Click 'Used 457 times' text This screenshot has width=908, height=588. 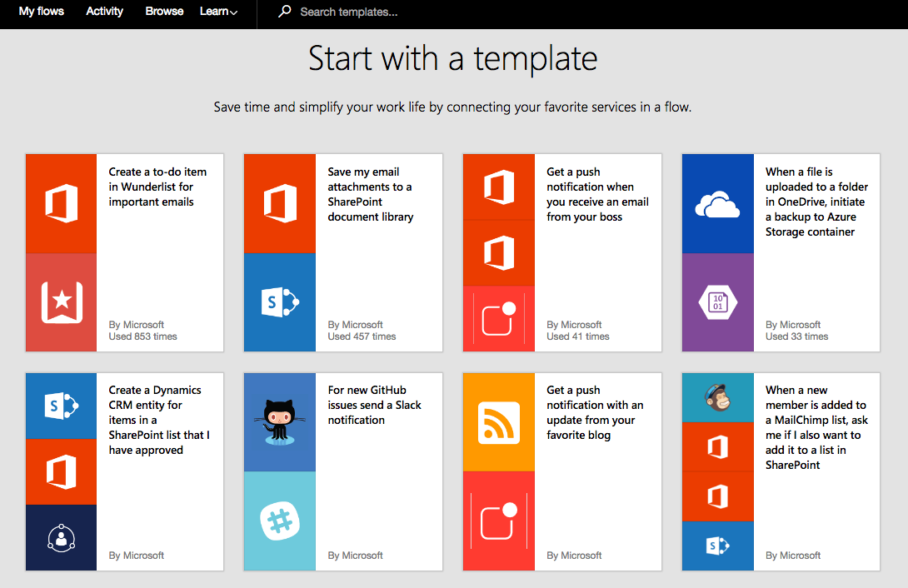[x=362, y=336]
